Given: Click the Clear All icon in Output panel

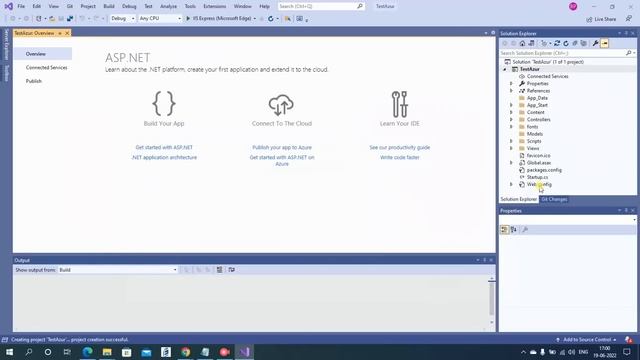Looking at the screenshot, I should 219,270.
